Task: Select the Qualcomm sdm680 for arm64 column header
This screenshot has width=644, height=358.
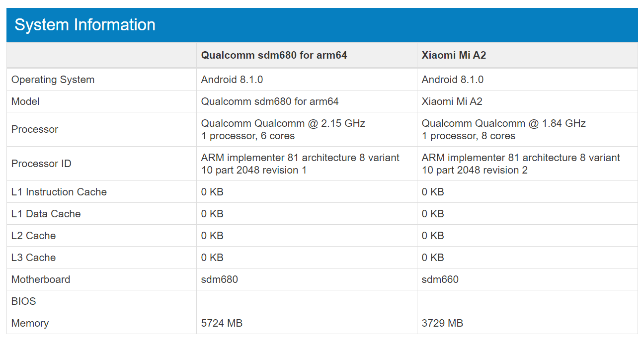Action: coord(274,55)
